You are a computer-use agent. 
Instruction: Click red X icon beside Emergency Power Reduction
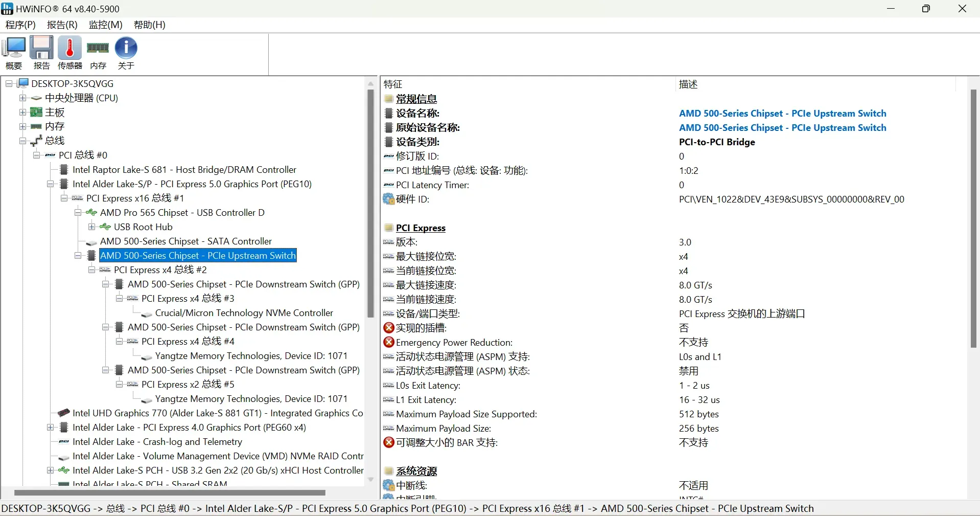[x=389, y=342]
